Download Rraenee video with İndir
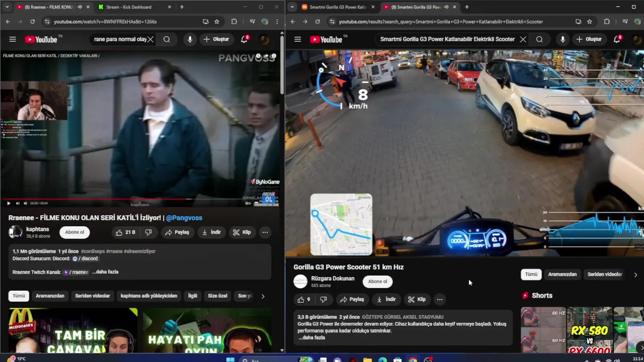The width and height of the screenshot is (644, 362). (x=211, y=232)
